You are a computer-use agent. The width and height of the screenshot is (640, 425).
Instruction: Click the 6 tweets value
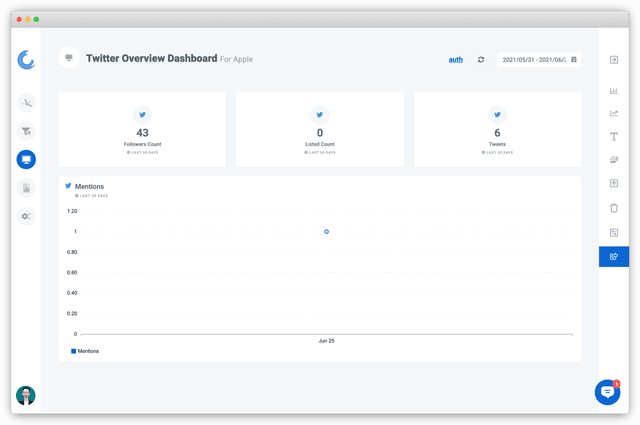pos(497,133)
